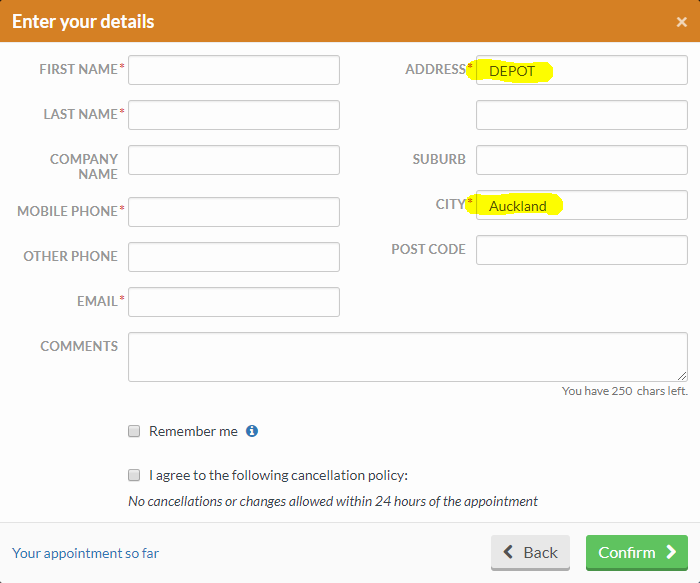The image size is (700, 583).
Task: Close the Enter your details dialog
Action: 681,22
